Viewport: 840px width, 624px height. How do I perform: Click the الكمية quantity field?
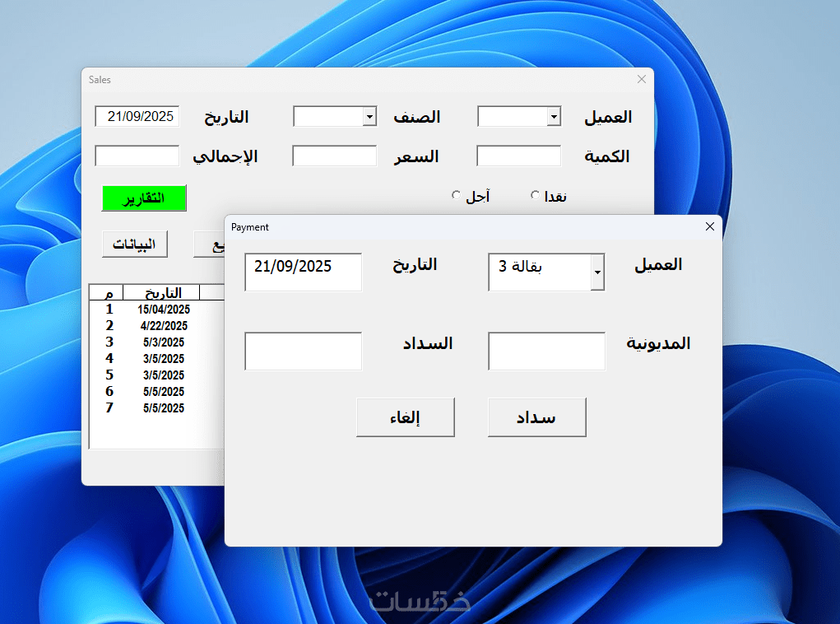click(519, 156)
